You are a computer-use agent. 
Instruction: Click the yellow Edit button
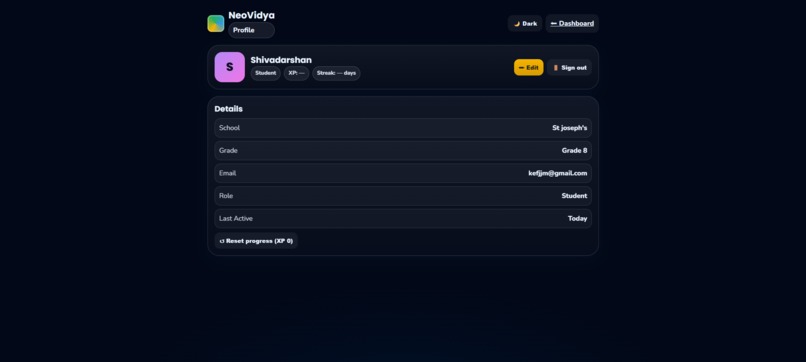click(528, 67)
